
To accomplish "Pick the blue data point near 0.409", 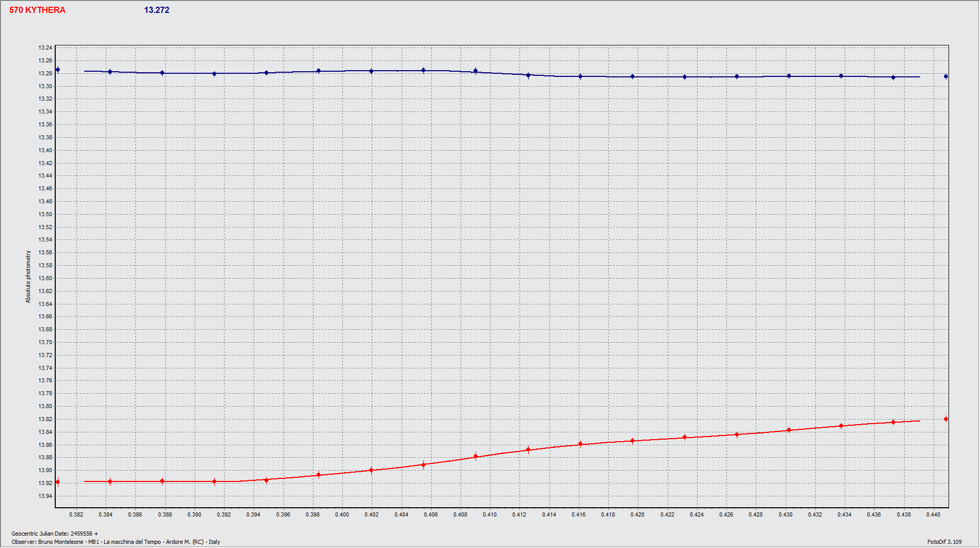I will pos(476,71).
